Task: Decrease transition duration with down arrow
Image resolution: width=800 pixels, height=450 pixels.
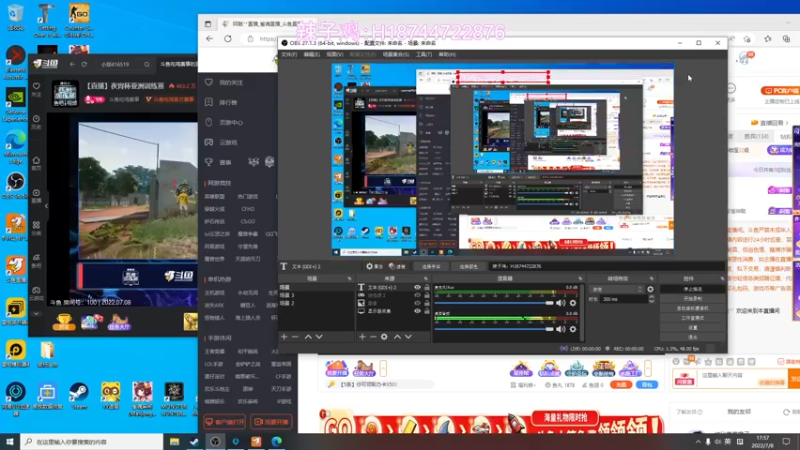Action: click(651, 302)
